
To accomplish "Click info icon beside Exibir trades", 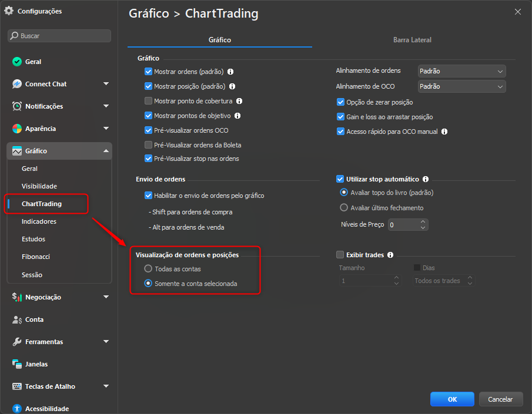I will pyautogui.click(x=390, y=255).
